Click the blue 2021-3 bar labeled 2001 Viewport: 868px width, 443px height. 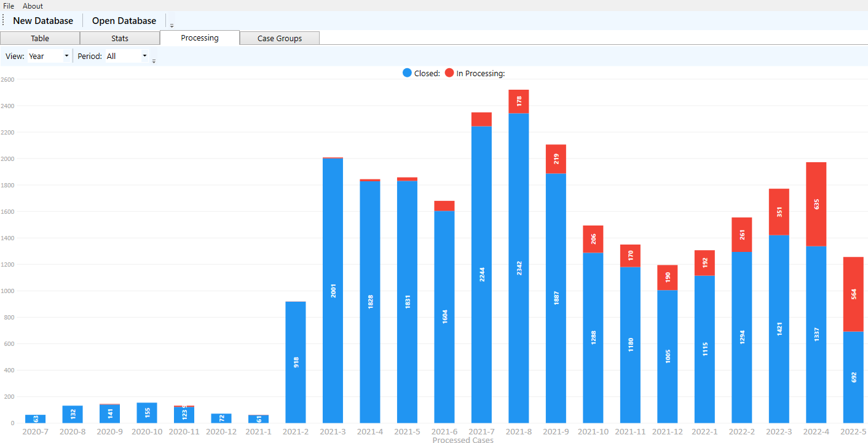click(x=333, y=291)
